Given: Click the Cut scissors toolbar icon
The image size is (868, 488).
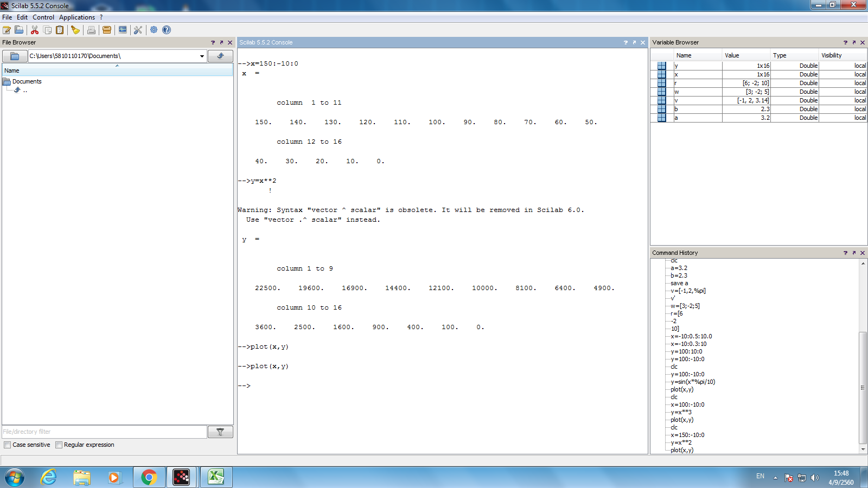Looking at the screenshot, I should (x=35, y=30).
